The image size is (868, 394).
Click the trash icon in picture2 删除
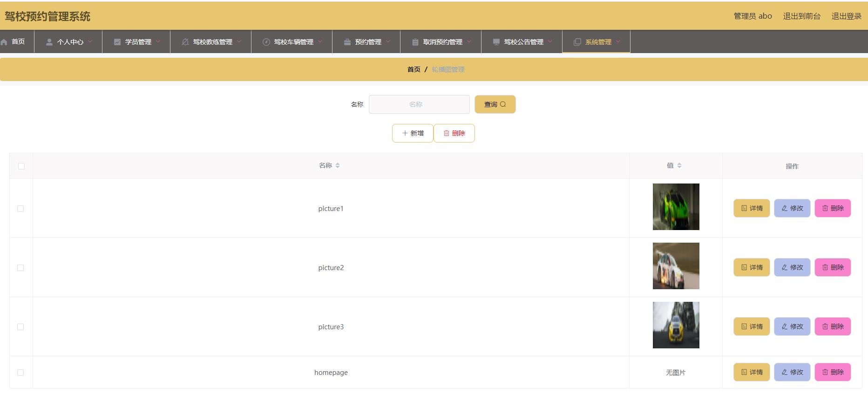825,267
